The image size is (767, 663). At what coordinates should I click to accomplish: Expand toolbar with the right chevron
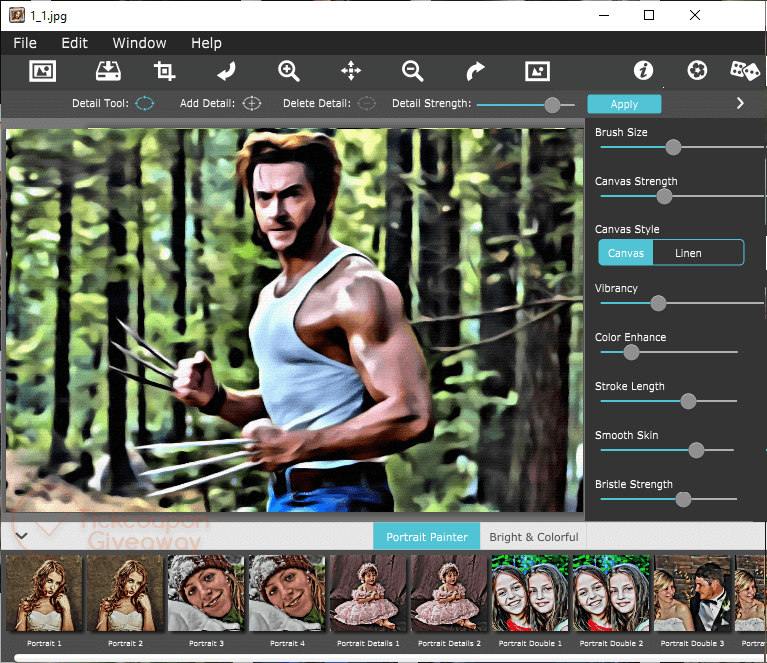point(740,103)
